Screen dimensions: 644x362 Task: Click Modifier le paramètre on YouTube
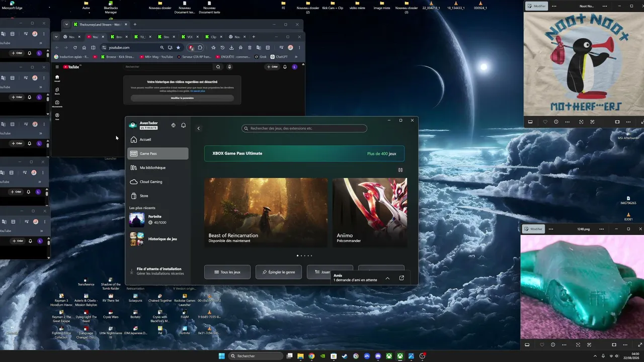point(182,98)
